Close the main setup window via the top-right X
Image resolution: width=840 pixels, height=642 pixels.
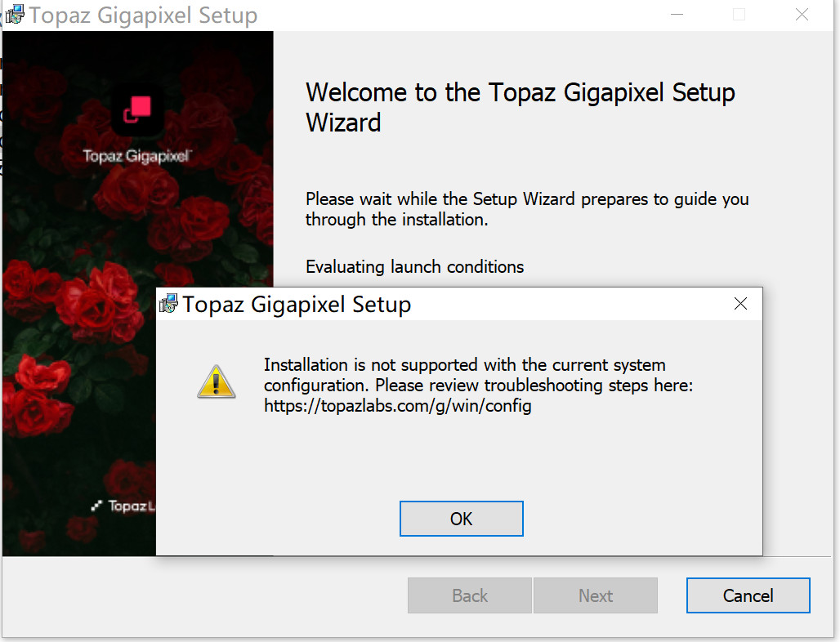[802, 15]
